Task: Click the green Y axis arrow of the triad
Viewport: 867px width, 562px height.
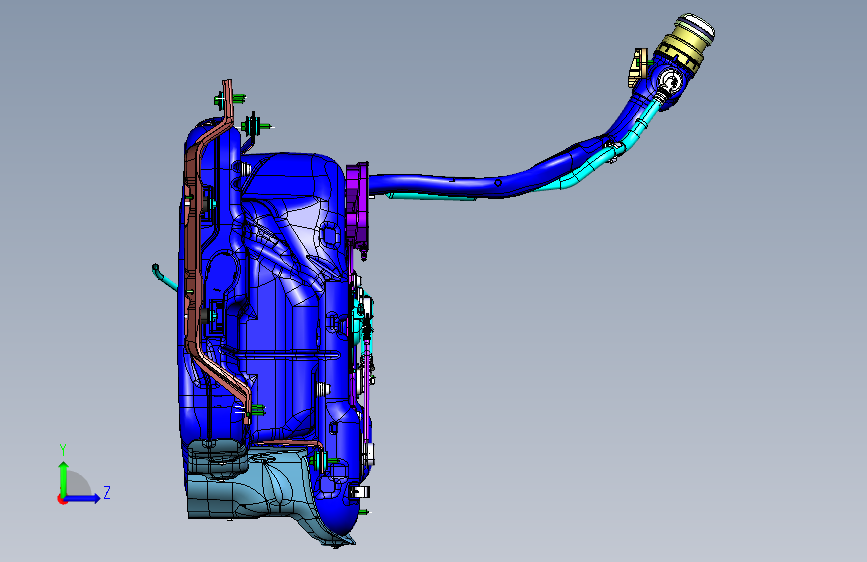Action: tap(64, 477)
